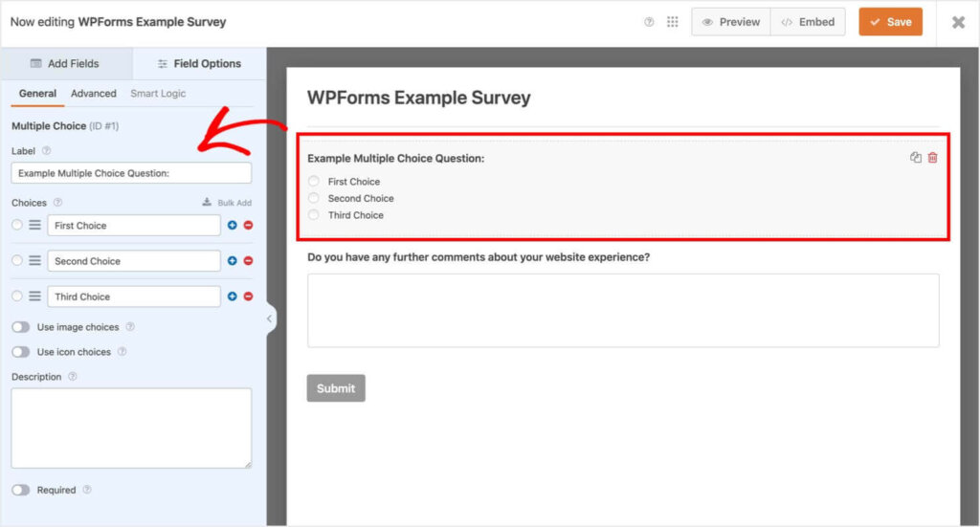Screen dimensions: 980x527
Task: Edit the First Choice text field
Action: (134, 226)
